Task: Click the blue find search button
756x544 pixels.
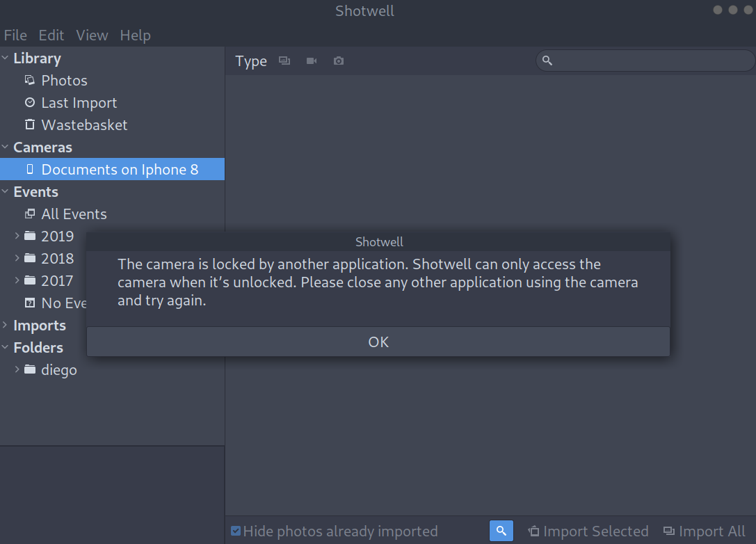Action: coord(501,531)
